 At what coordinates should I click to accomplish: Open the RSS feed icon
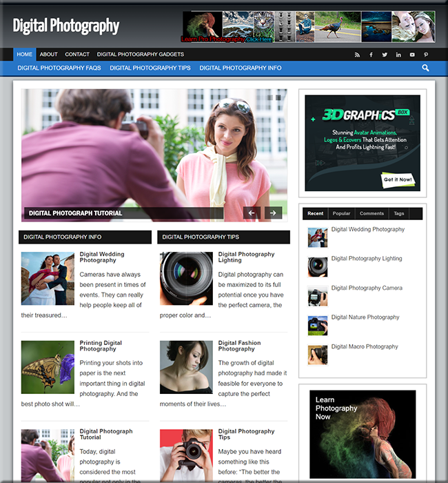[x=357, y=55]
